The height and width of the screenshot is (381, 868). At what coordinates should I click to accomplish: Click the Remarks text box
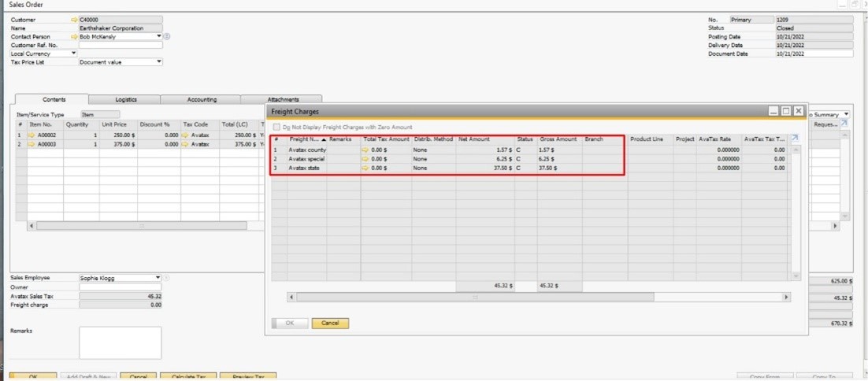[x=121, y=343]
